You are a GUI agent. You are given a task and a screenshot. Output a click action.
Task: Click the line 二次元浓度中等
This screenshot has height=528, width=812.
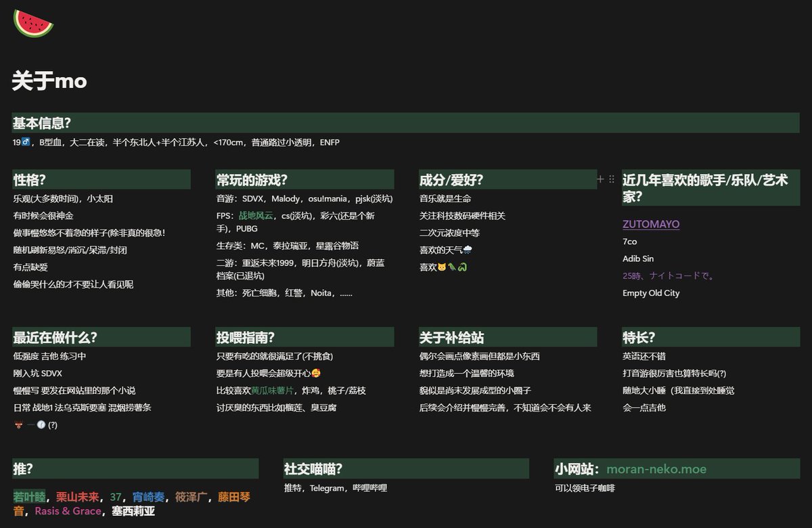449,233
